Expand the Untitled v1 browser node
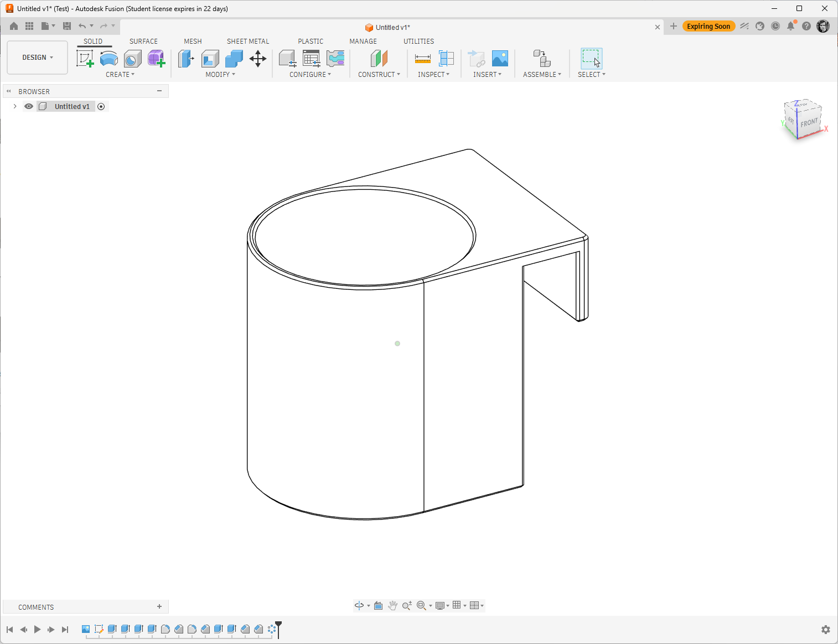The height and width of the screenshot is (644, 838). point(15,106)
